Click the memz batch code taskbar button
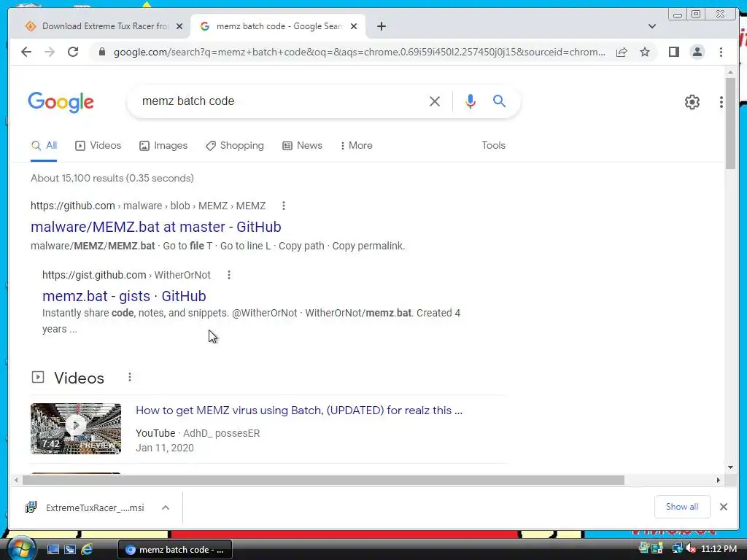Image resolution: width=747 pixels, height=560 pixels. [x=175, y=550]
